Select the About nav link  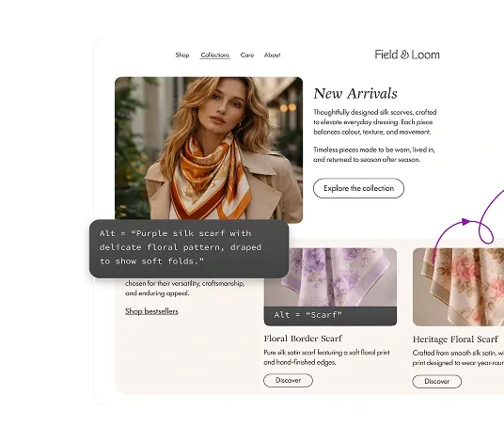point(273,55)
